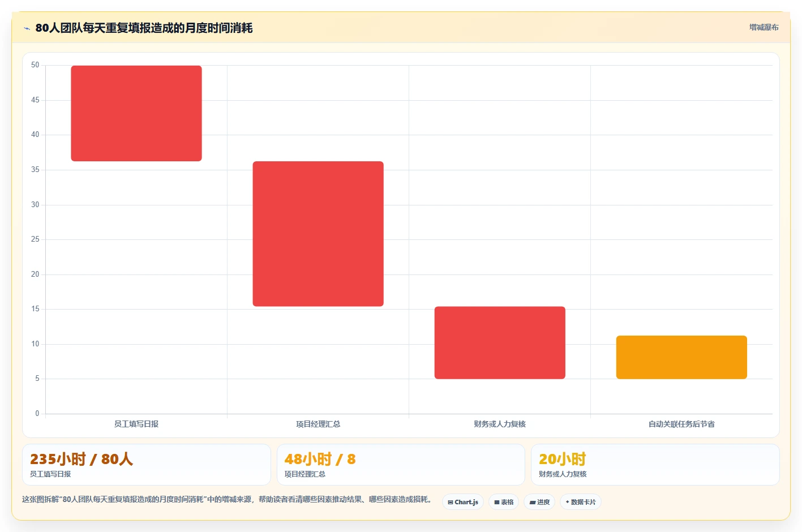The height and width of the screenshot is (532, 802).
Task: Select the red 项目经理汇总 waterfall bar
Action: (x=318, y=234)
